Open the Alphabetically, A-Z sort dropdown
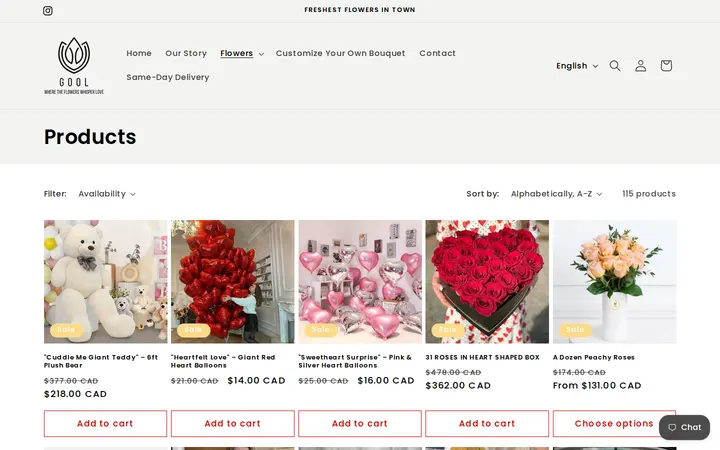Screen dimensions: 720x450 (x=556, y=194)
